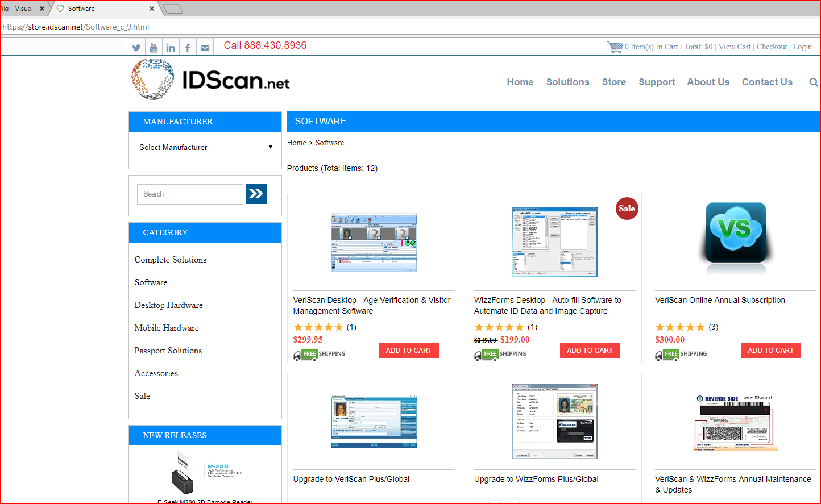Image resolution: width=821 pixels, height=504 pixels.
Task: Open Store in main navigation
Action: click(x=614, y=82)
